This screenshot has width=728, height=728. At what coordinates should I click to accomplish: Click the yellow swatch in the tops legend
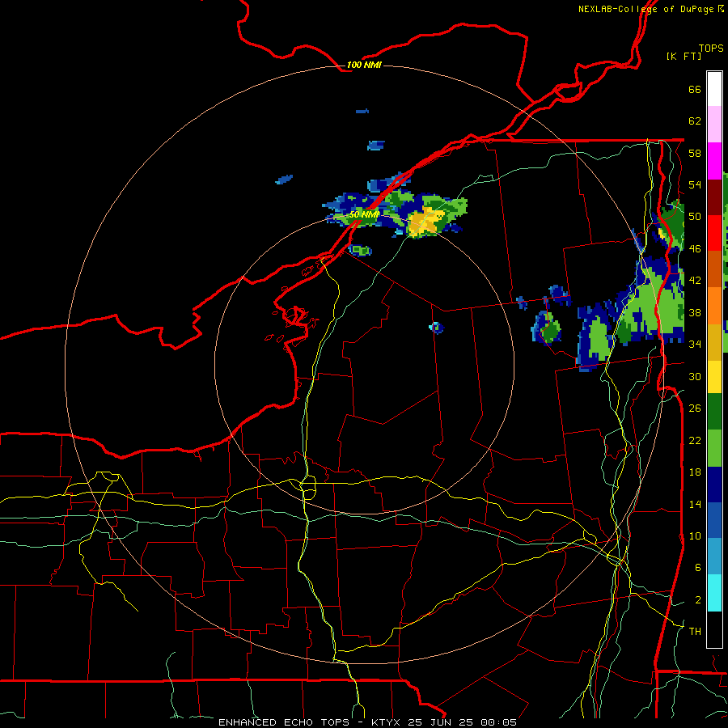pos(714,377)
